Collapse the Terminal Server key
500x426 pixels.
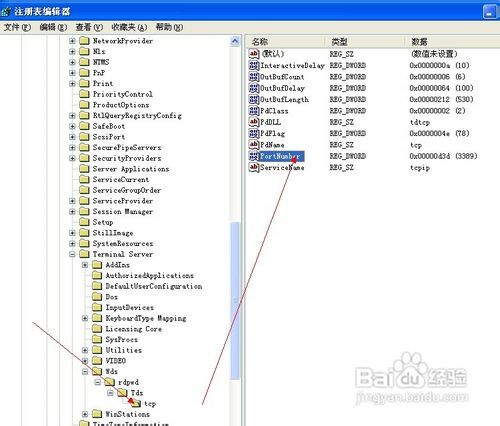tap(72, 254)
